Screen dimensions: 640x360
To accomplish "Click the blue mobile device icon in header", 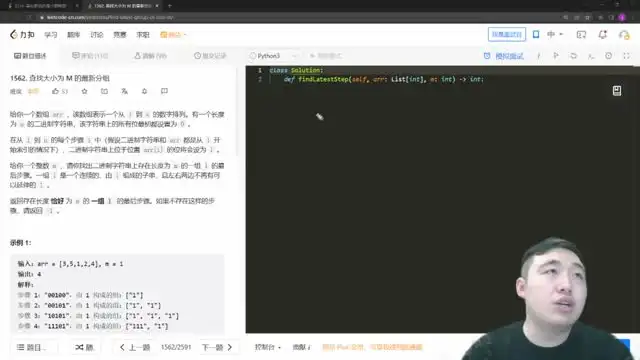I will tap(536, 34).
